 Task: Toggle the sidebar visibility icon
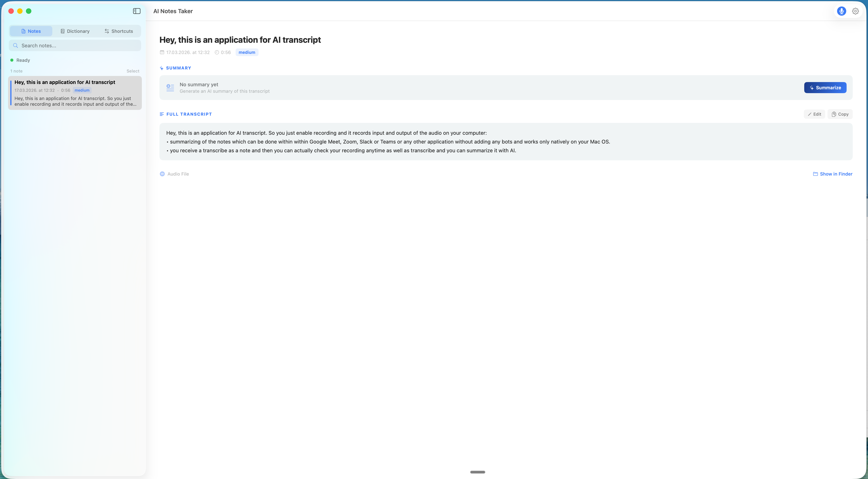137,11
